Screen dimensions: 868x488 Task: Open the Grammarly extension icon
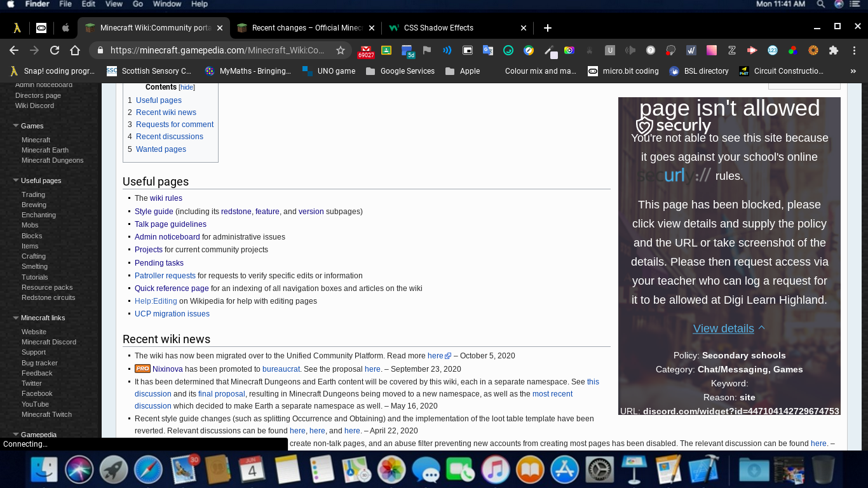point(508,50)
